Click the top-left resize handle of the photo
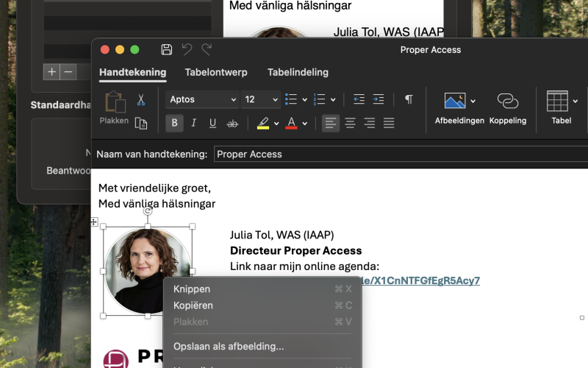The height and width of the screenshot is (368, 588). click(x=104, y=227)
